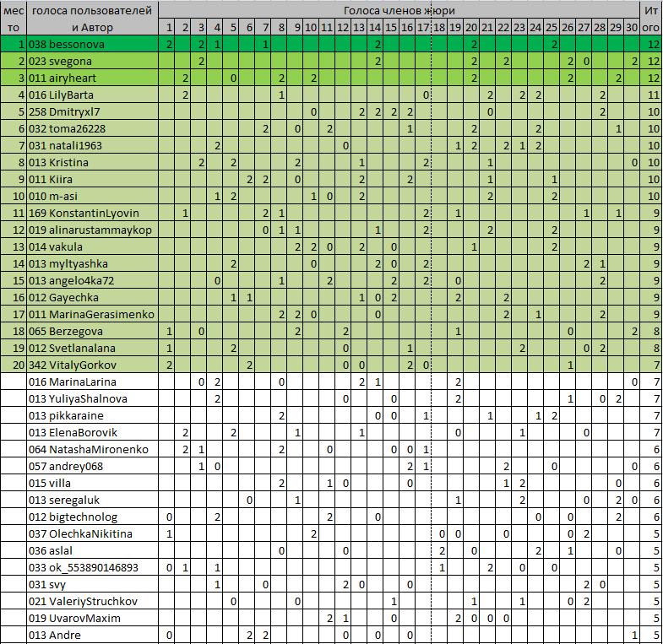Click the '065 Berzegova' cell
This screenshot has height=644, width=663.
[x=92, y=332]
